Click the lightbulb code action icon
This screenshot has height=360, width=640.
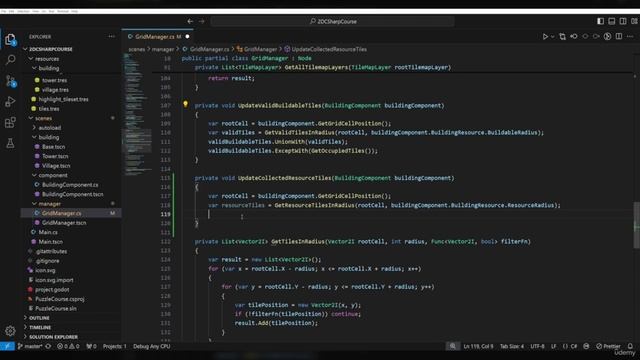pos(185,104)
